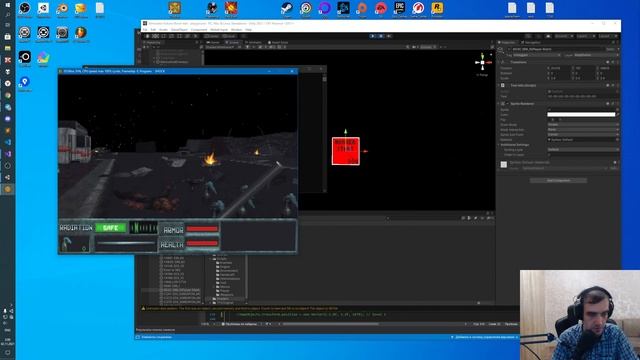Open the Edit menu in Unity
The height and width of the screenshot is (360, 640).
tap(153, 30)
